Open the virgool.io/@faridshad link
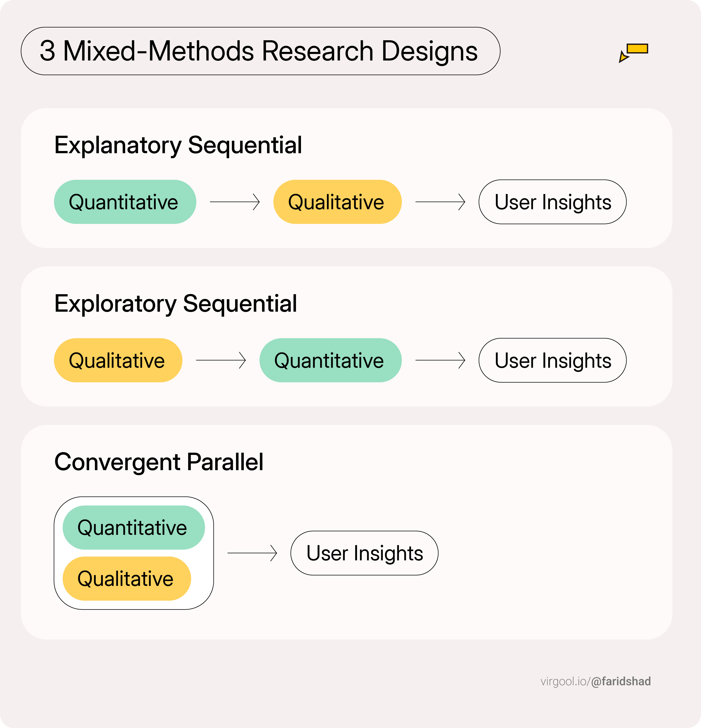 596,681
